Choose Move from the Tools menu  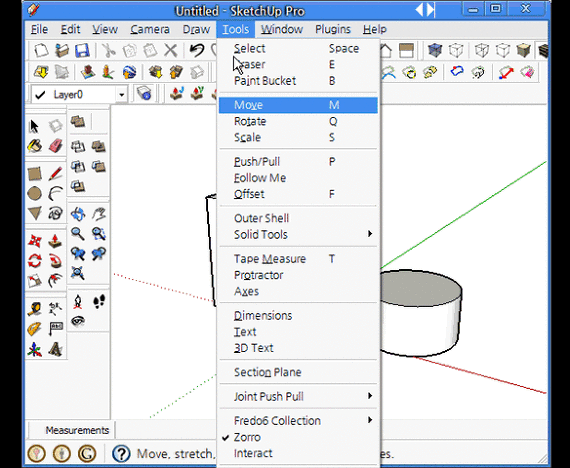pos(298,105)
